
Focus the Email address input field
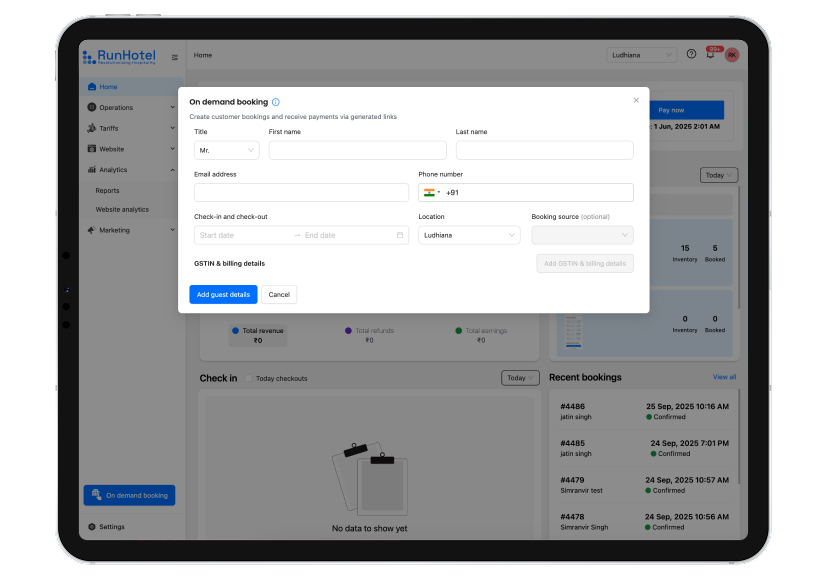(301, 193)
